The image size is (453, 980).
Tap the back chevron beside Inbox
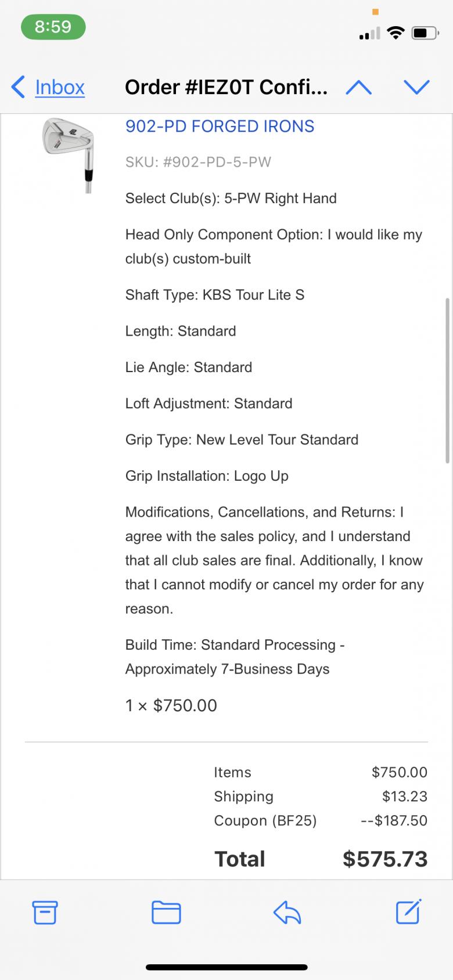tap(19, 87)
